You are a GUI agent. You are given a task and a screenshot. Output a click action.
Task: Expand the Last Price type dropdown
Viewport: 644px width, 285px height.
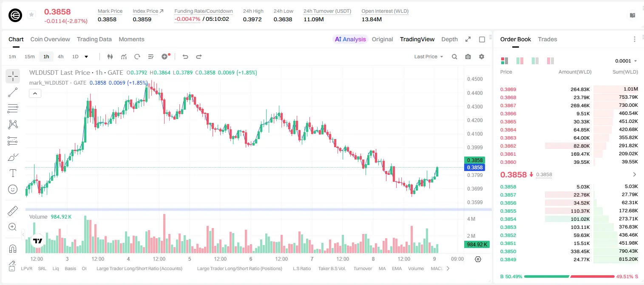428,57
